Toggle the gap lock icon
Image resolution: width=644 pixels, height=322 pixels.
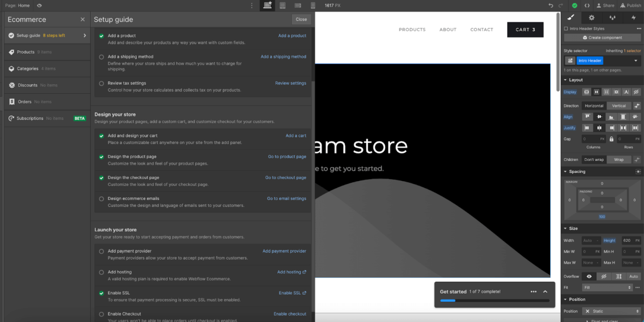(611, 139)
